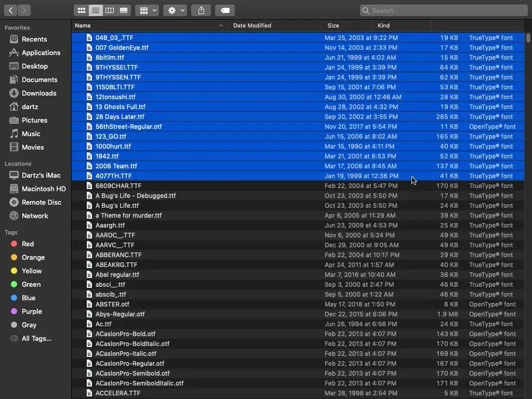The height and width of the screenshot is (399, 532).
Task: Switch to icon view
Action: click(x=82, y=10)
